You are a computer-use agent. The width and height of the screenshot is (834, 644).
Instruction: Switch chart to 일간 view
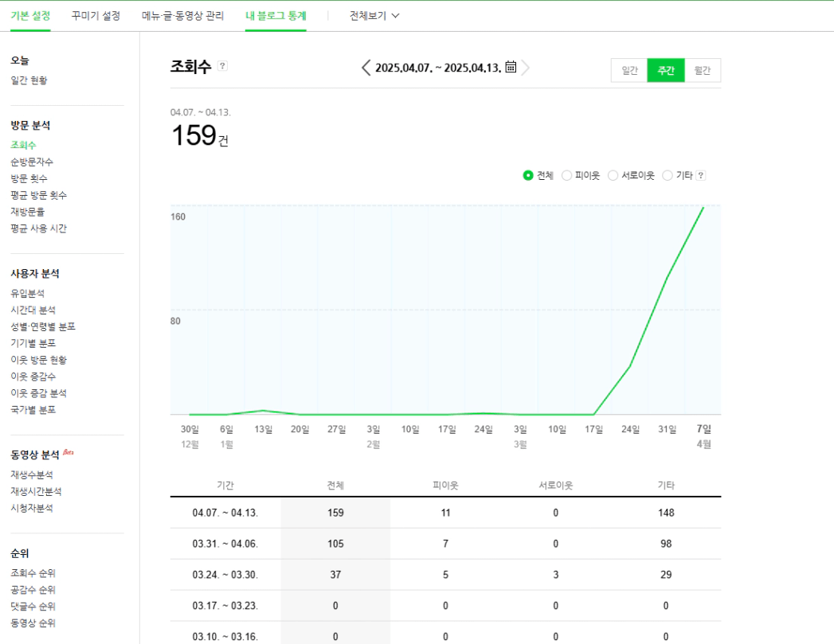click(x=629, y=71)
